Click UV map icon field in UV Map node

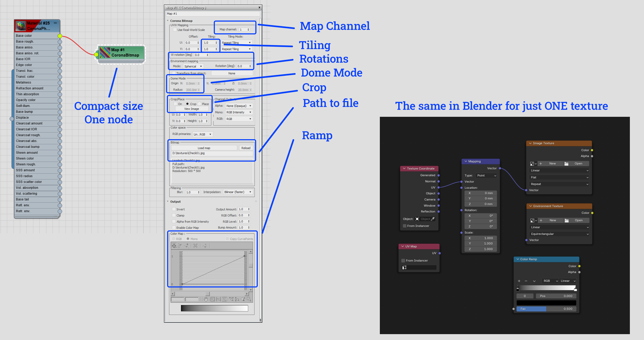419,267
